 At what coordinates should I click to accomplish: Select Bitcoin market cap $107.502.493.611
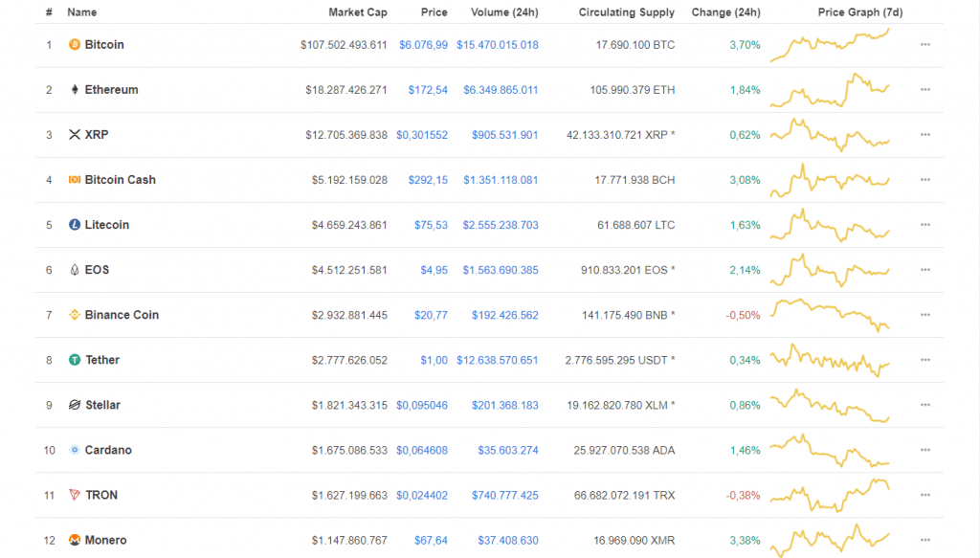click(344, 44)
